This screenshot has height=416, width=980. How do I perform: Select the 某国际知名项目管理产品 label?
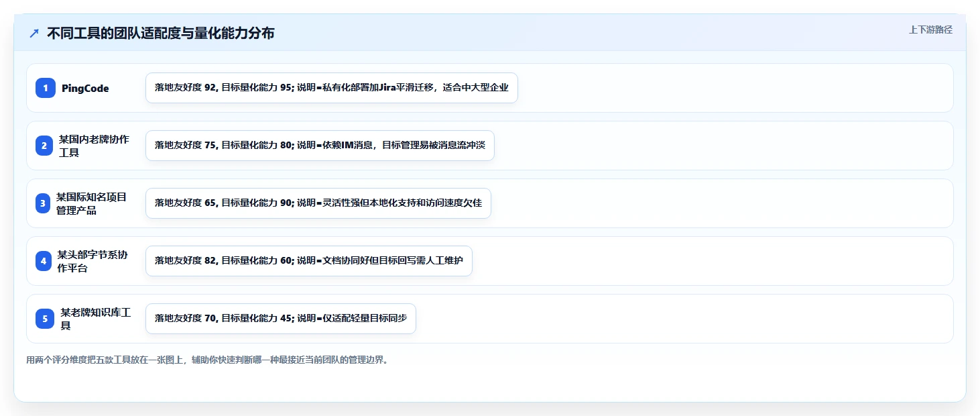point(91,203)
